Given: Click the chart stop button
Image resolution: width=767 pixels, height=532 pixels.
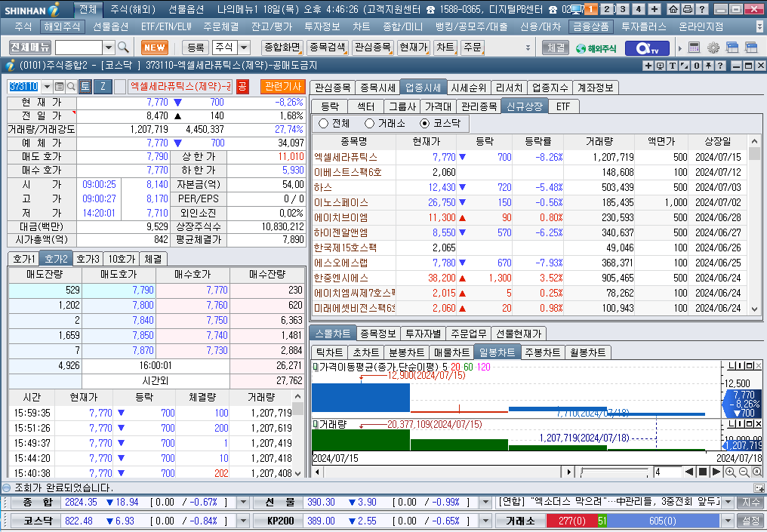Looking at the screenshot, I should [x=703, y=472].
